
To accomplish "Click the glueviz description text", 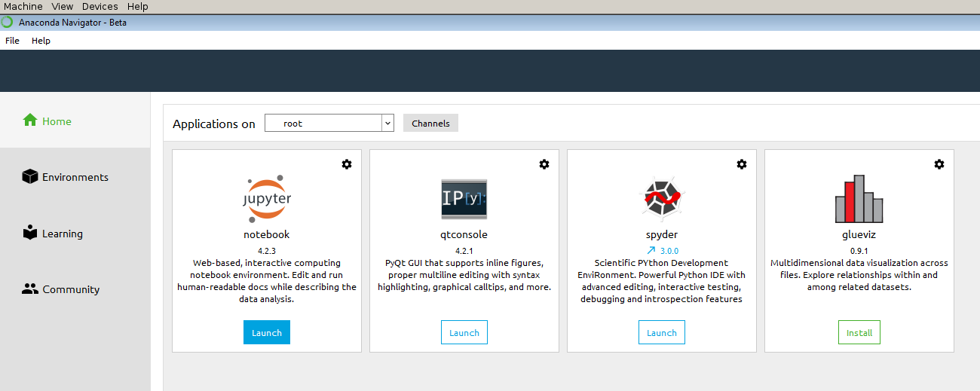I will tap(859, 275).
